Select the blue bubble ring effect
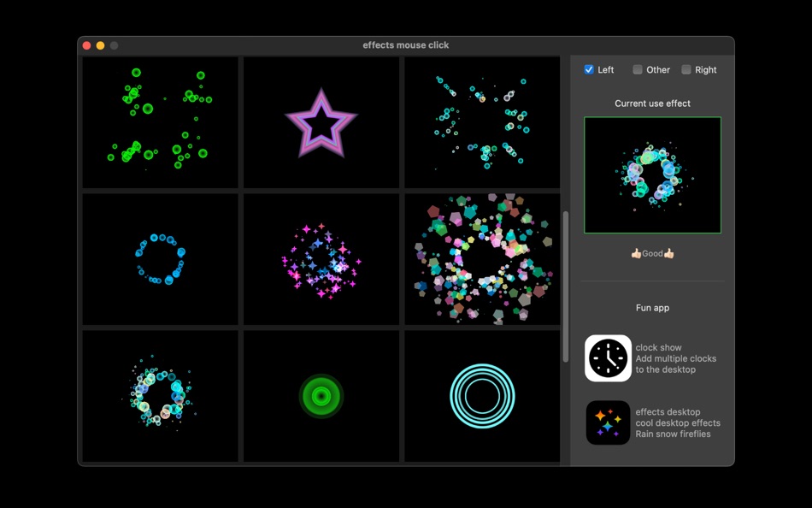The width and height of the screenshot is (812, 508). [160, 259]
